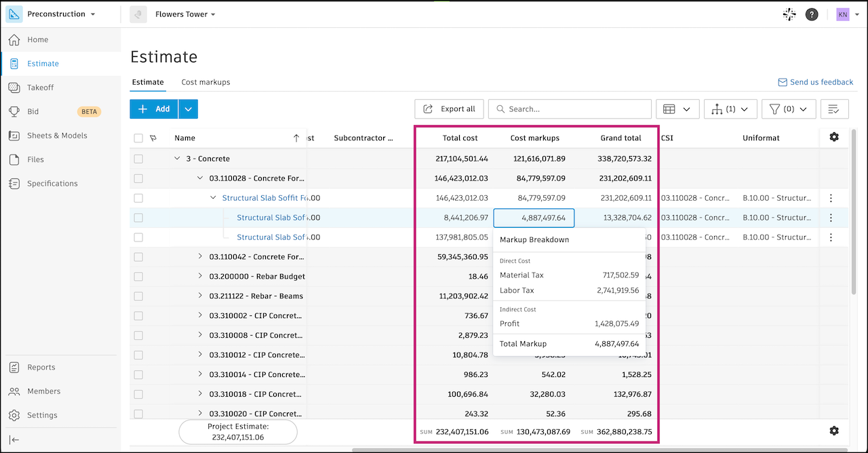868x453 pixels.
Task: Sort by Name column arrow
Action: 296,138
